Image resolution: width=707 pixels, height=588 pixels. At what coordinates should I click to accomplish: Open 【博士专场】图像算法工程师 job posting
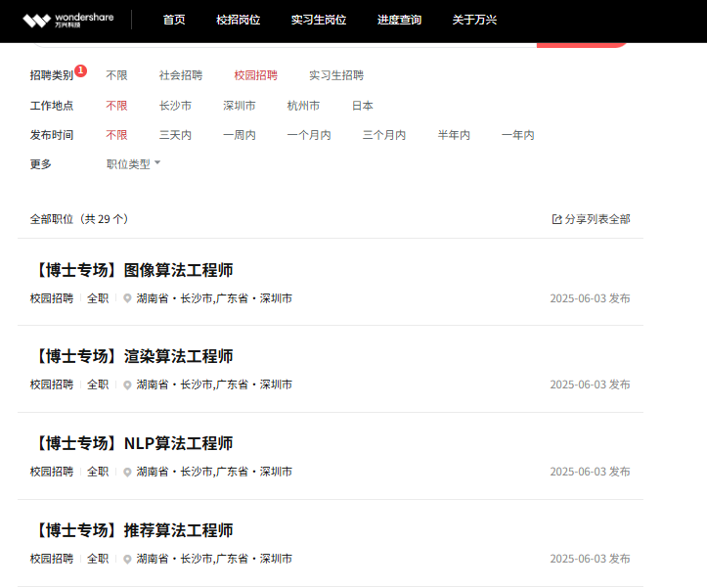pyautogui.click(x=133, y=270)
